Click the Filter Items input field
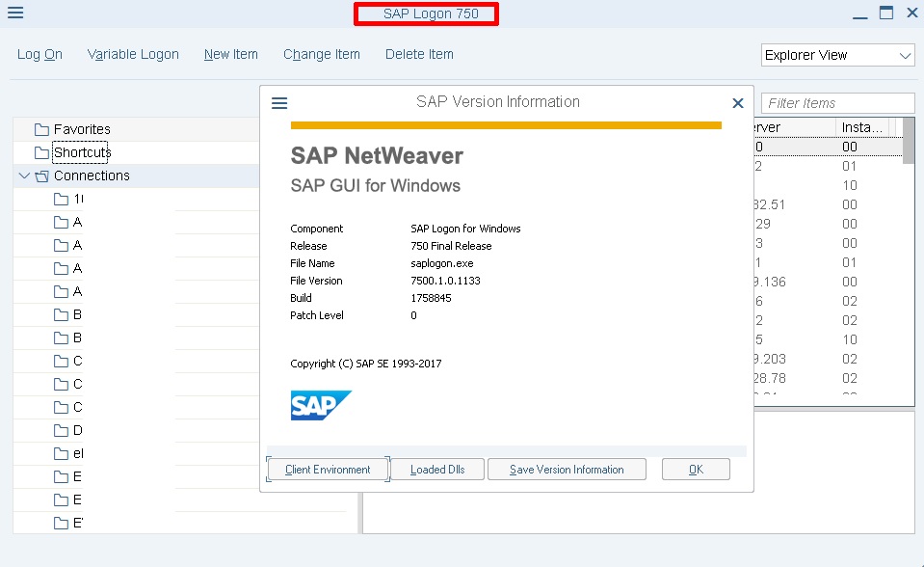 click(837, 103)
